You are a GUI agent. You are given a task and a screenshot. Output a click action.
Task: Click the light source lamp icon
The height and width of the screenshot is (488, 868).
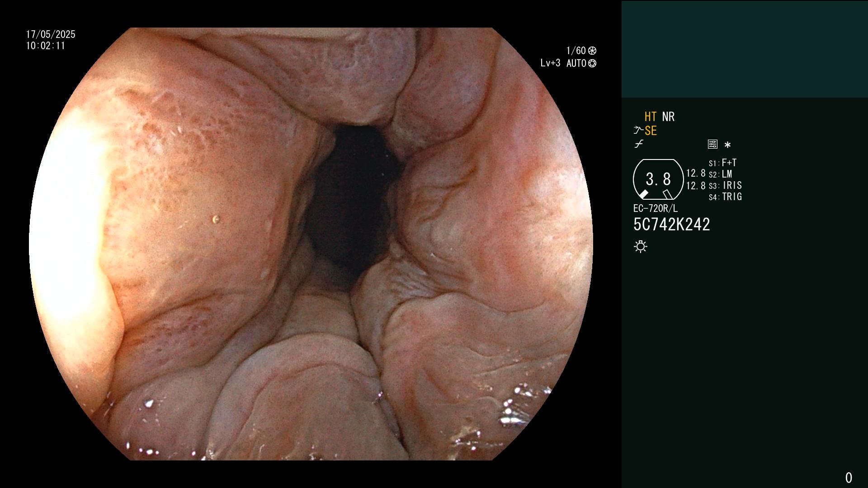(x=641, y=246)
